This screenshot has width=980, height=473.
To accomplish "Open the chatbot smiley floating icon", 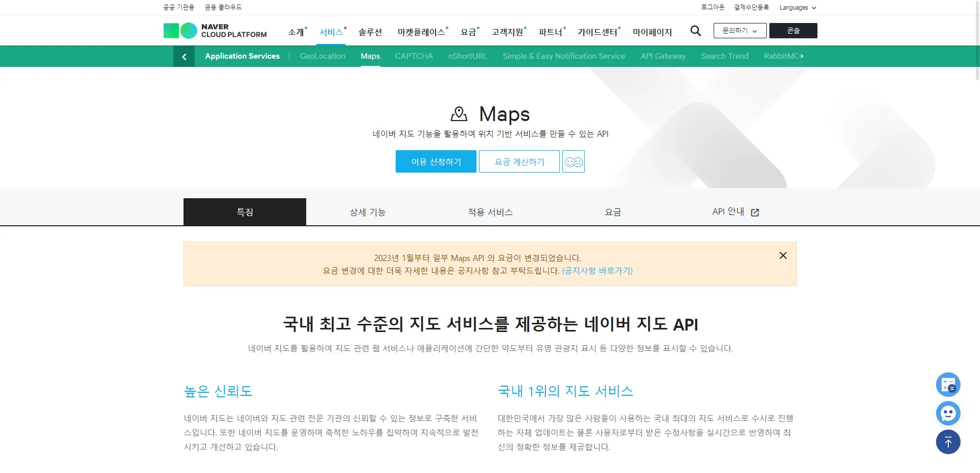I will pyautogui.click(x=948, y=413).
